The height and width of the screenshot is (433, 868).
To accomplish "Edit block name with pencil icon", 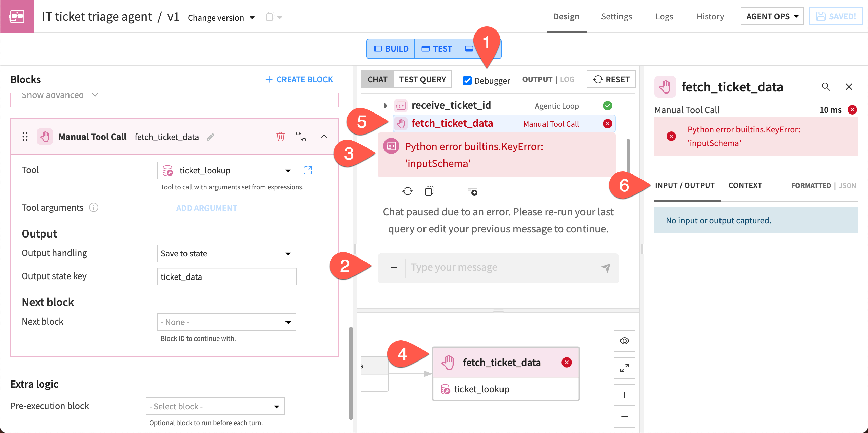I will click(211, 137).
